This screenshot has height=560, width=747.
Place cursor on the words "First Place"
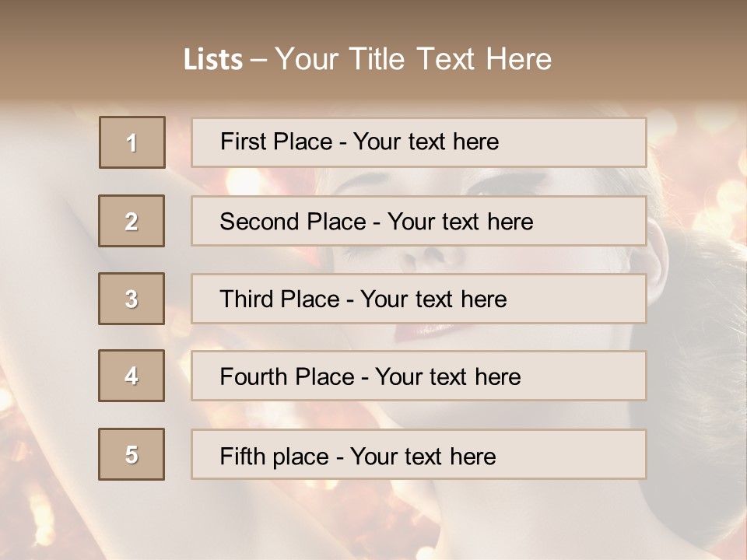276,142
